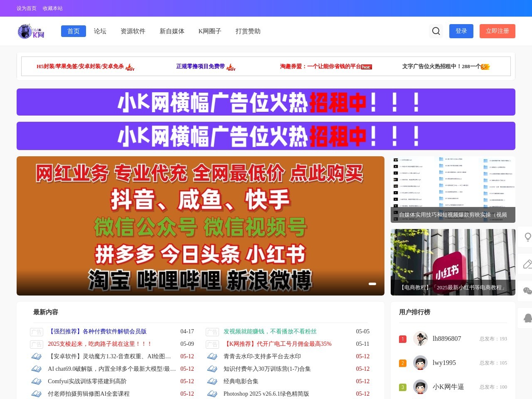
Task: Click book icon beside AI chat69.0破解版
Action: (37, 369)
